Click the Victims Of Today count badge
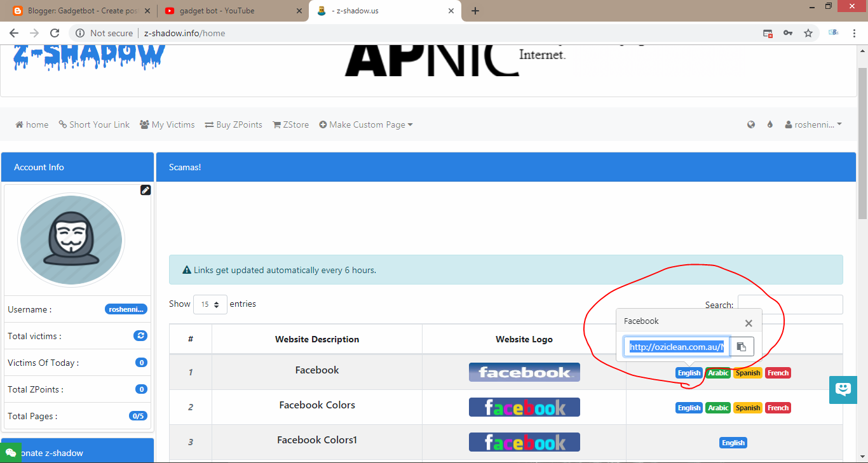The height and width of the screenshot is (463, 868). coord(141,363)
